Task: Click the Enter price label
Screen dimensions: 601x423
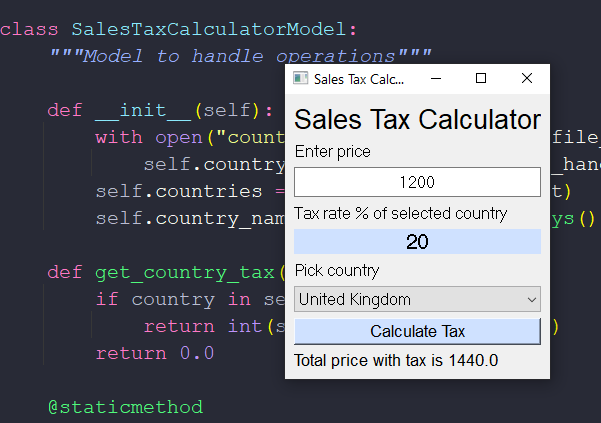Action: (x=332, y=152)
